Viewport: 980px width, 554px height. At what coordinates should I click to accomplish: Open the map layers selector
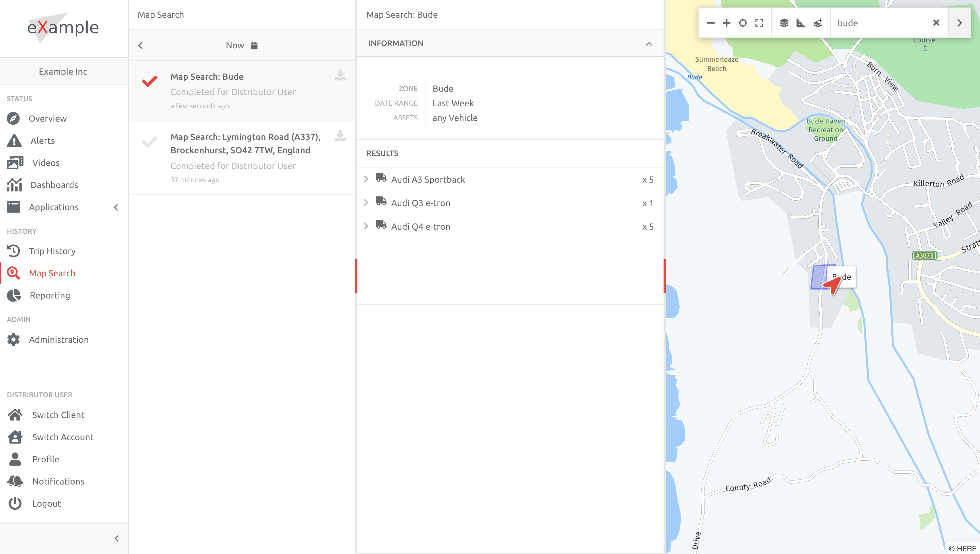[784, 23]
